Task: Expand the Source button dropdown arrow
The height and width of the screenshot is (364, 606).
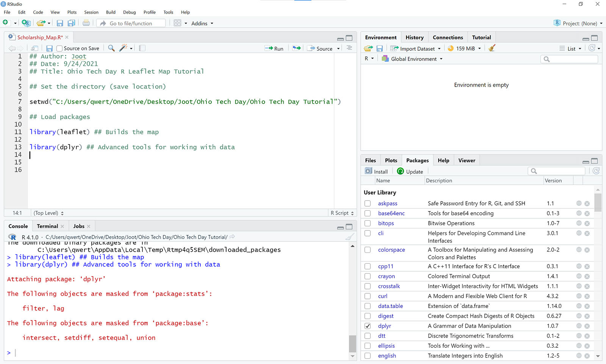Action: [x=338, y=48]
